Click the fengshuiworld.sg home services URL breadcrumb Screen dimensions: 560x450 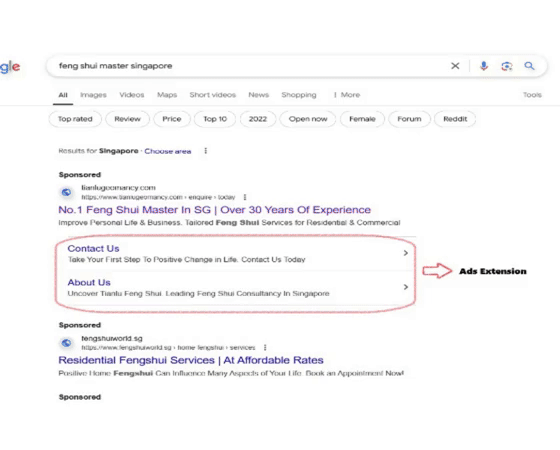(168, 348)
